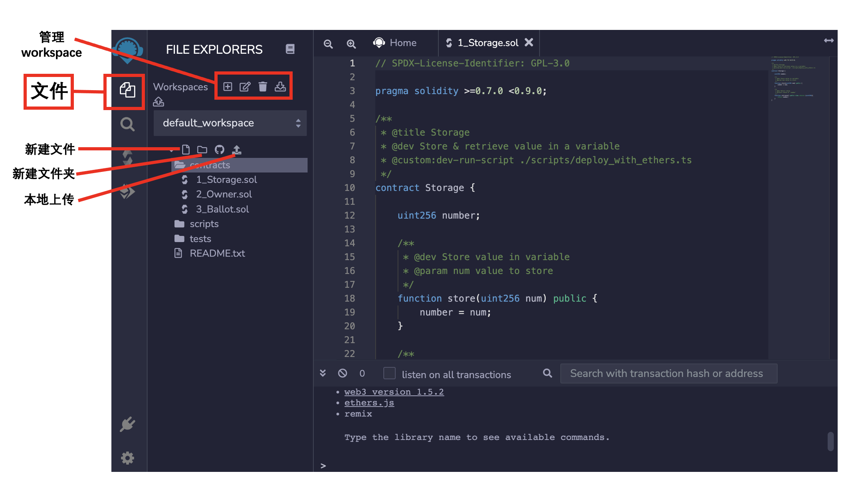Restore workspaces backup upload icon
Screen dimensions: 868x501
tap(159, 102)
